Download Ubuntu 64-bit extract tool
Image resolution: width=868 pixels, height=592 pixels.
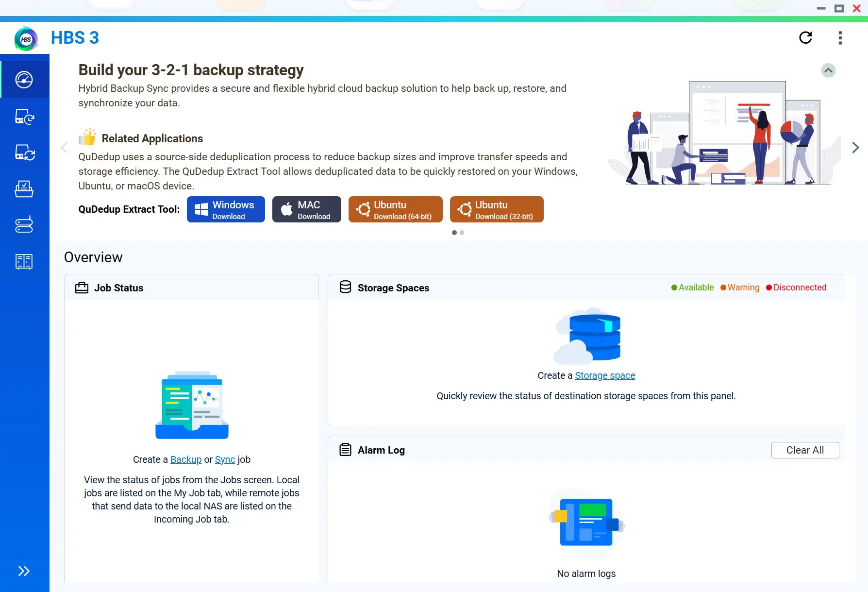coord(396,209)
